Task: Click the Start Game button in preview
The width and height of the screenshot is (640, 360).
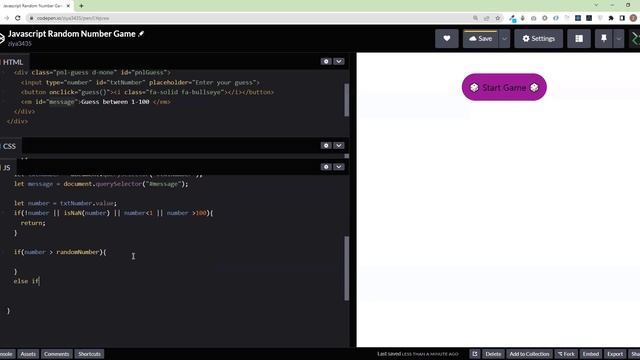Action: [x=504, y=87]
